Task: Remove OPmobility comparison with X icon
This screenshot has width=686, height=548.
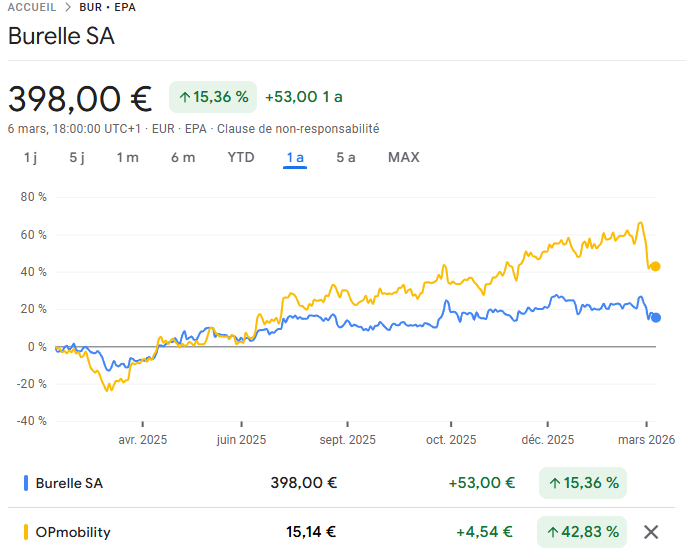Action: (x=651, y=532)
